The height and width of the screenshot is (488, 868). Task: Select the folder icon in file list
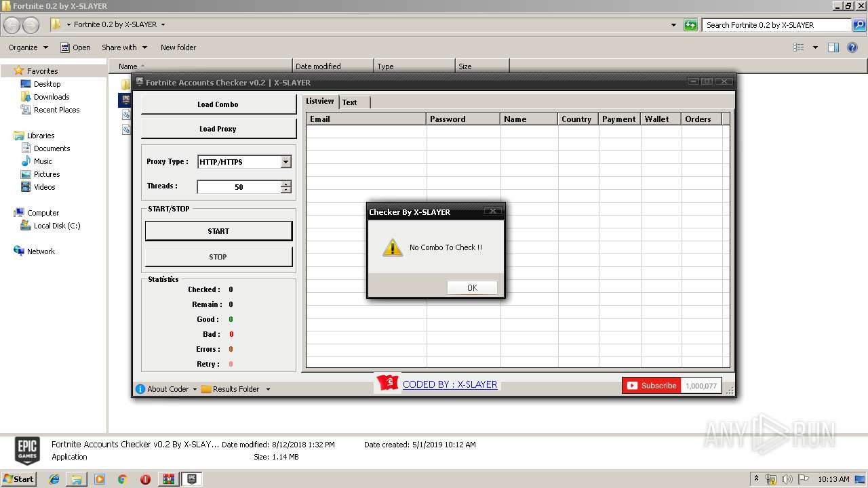point(125,84)
